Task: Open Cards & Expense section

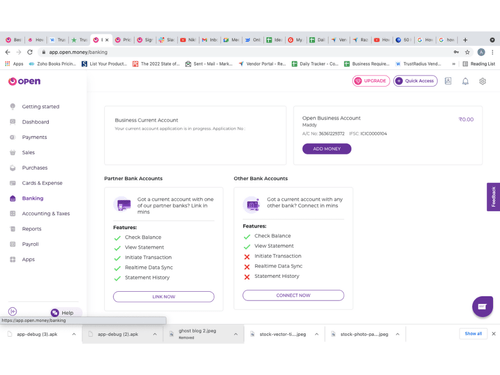Action: (42, 183)
